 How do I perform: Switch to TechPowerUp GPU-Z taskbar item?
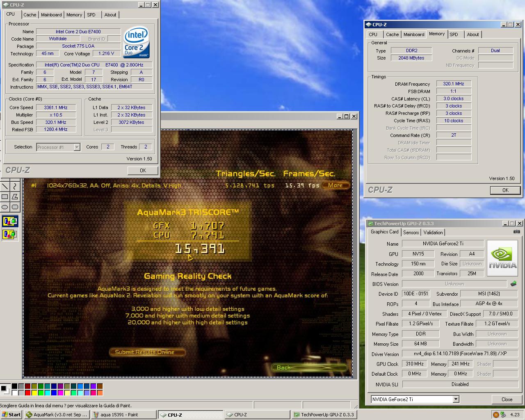[324, 415]
